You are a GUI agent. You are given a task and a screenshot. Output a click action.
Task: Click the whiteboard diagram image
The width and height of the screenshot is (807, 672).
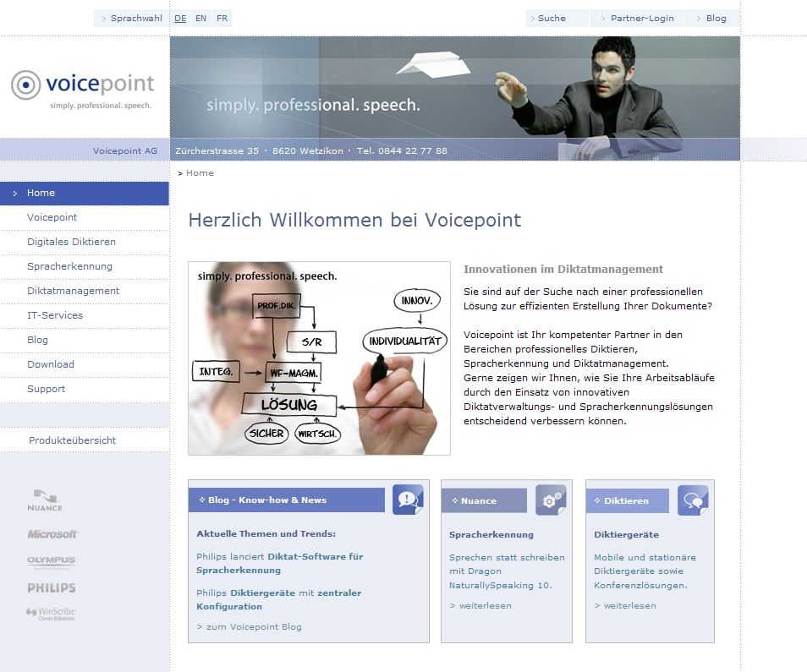pos(319,358)
